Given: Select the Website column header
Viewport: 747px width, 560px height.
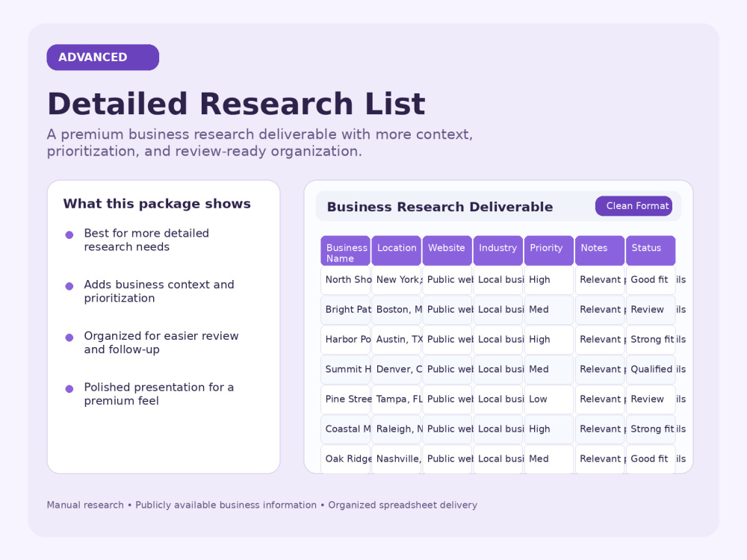Looking at the screenshot, I should 447,250.
